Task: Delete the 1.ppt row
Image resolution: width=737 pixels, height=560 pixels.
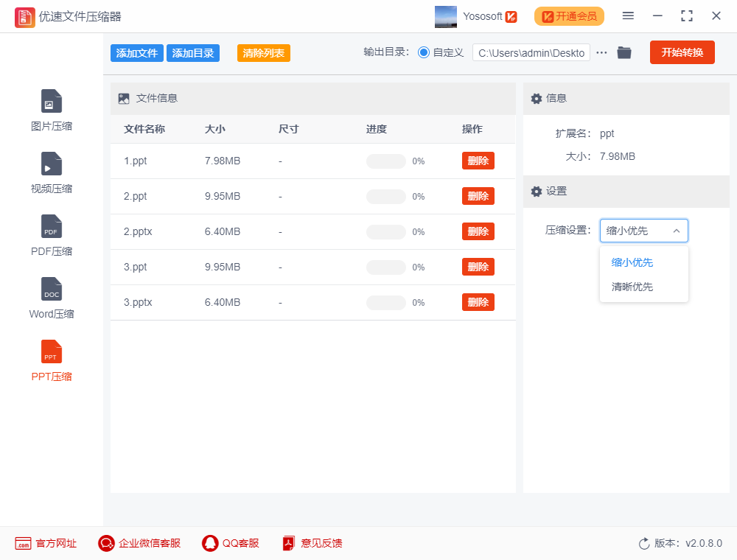Action: pyautogui.click(x=478, y=161)
